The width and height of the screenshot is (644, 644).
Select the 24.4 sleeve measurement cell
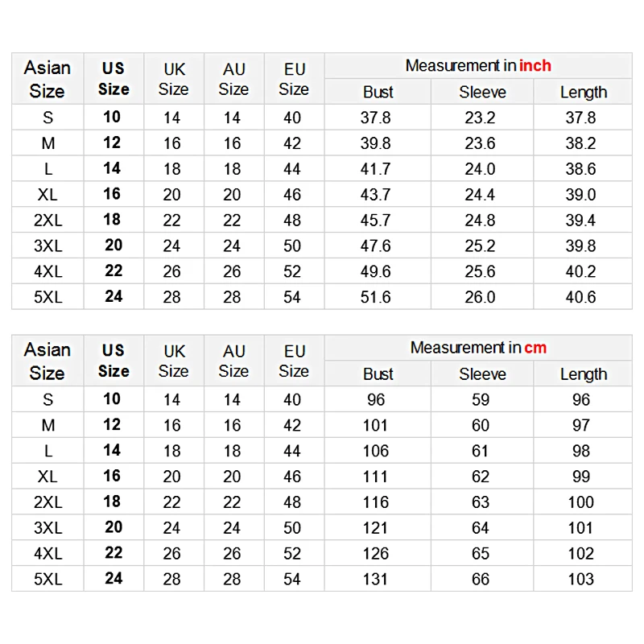(481, 194)
